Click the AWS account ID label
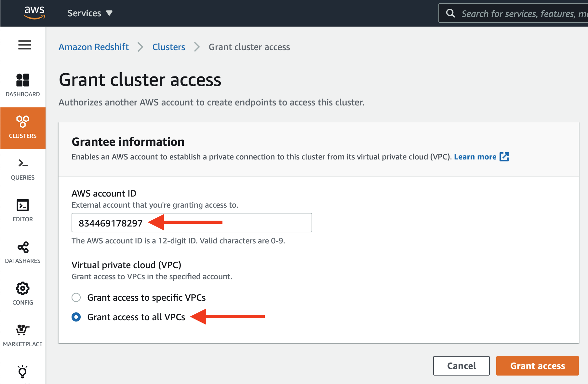The height and width of the screenshot is (384, 588). (104, 193)
